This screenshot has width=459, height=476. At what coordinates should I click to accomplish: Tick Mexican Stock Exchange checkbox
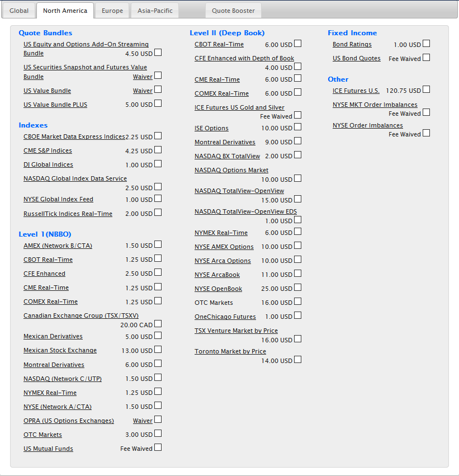point(158,350)
